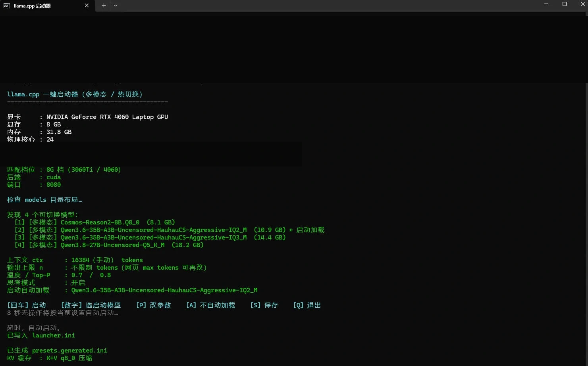Click the 匹配档位 '8G 档 (3060Ti / 4060)'
This screenshot has height=366, width=588.
click(84, 170)
